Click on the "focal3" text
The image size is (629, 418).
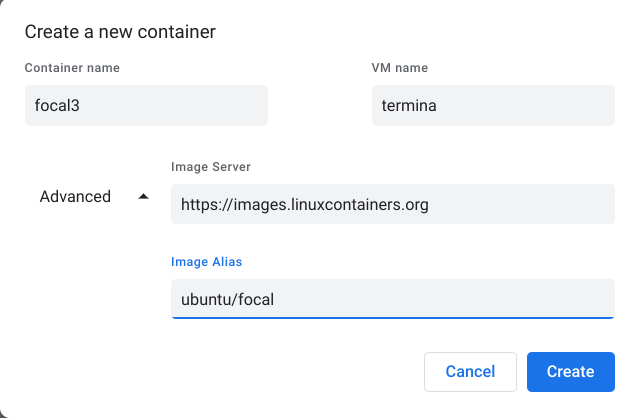click(x=57, y=105)
